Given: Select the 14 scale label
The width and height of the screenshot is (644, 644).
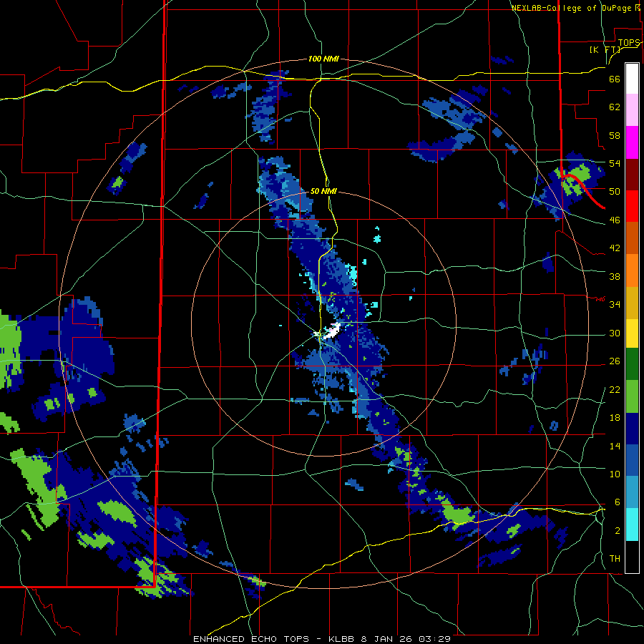Looking at the screenshot, I should click(615, 446).
